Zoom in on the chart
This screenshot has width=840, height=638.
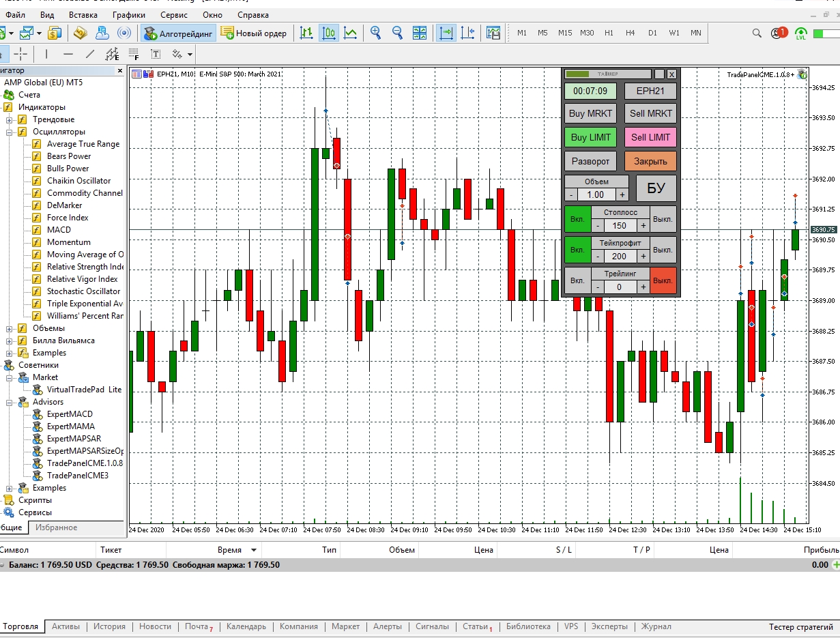pos(376,33)
